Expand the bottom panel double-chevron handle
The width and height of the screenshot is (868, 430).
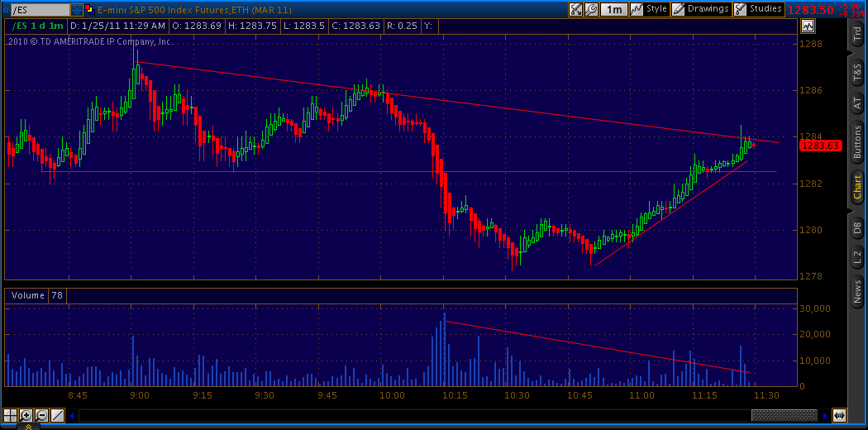point(28,427)
